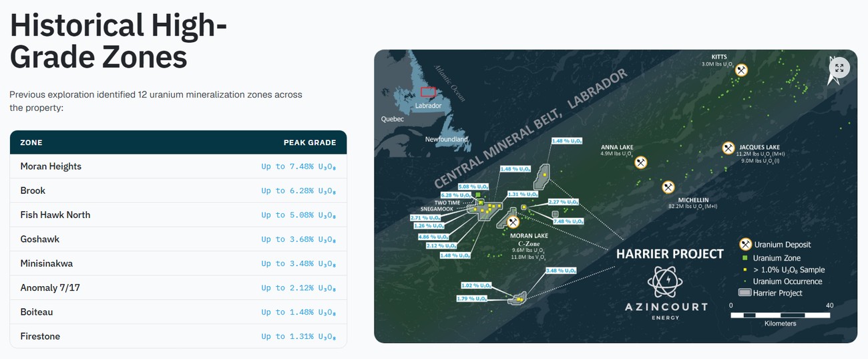Select the Moran Heights zone row
Screen dimensions: 868x359
point(178,166)
